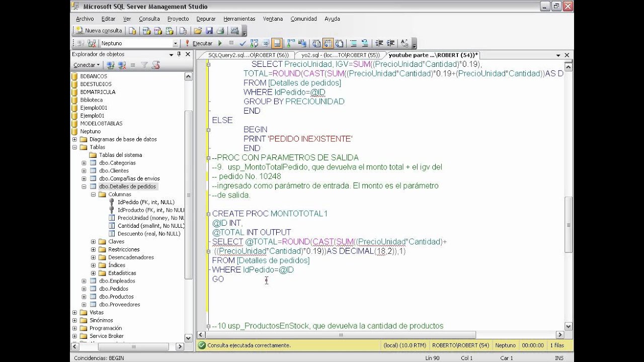The image size is (644, 362).
Task: Switch to the yo2.sql tab
Action: click(340, 55)
